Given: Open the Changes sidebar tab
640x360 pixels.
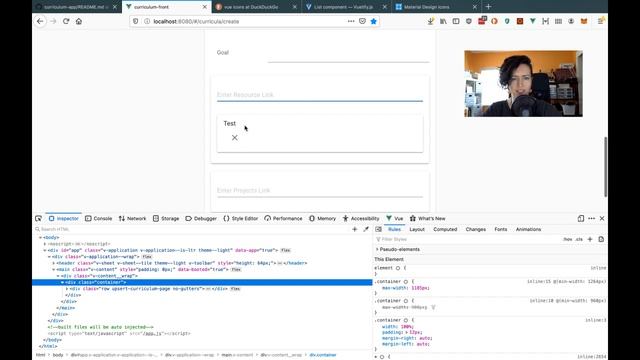Looking at the screenshot, I should click(476, 229).
